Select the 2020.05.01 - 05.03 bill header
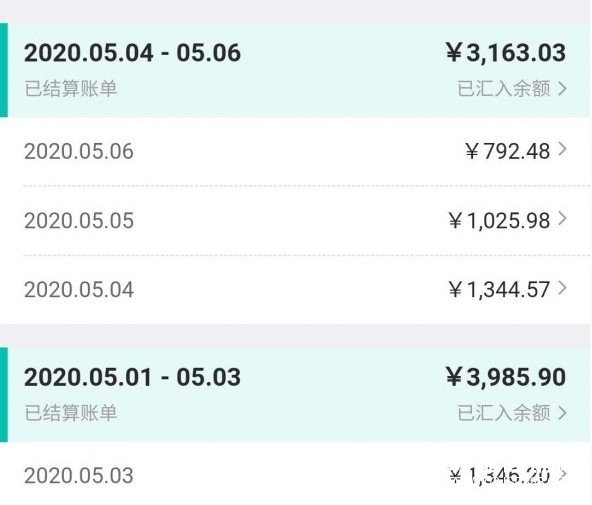This screenshot has width=592, height=505. (x=296, y=394)
